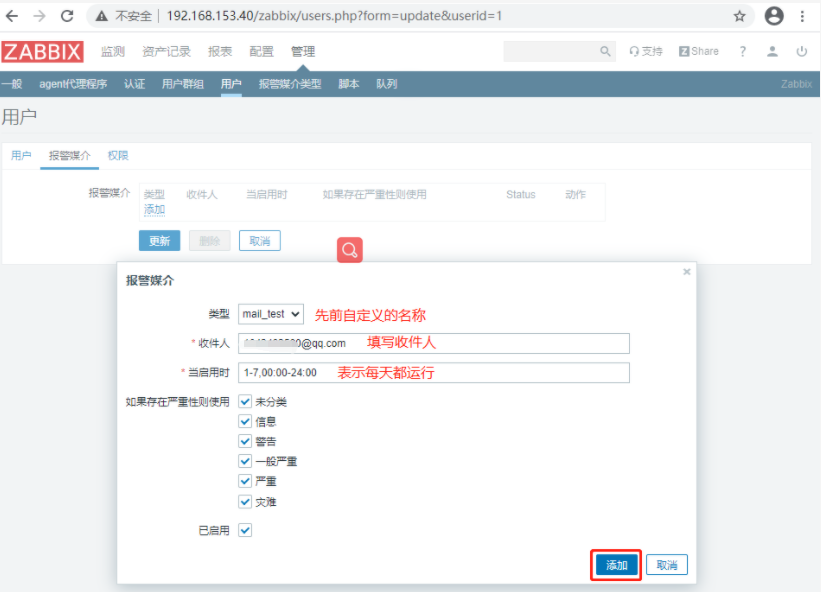Click the browser forward arrow
This screenshot has height=592, width=821.
(x=39, y=16)
